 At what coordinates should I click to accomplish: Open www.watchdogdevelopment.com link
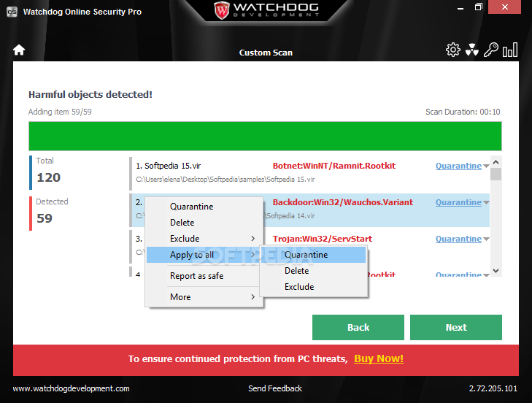click(x=72, y=388)
